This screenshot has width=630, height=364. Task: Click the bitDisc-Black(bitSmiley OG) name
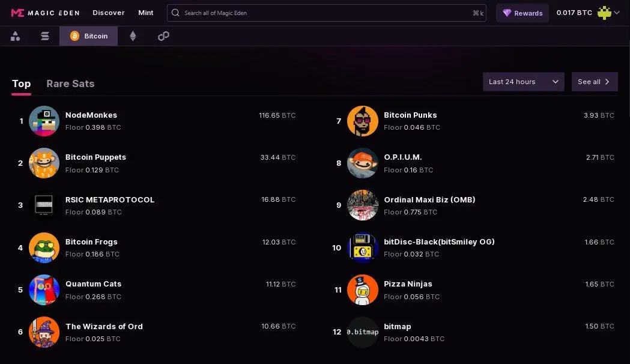click(x=439, y=242)
